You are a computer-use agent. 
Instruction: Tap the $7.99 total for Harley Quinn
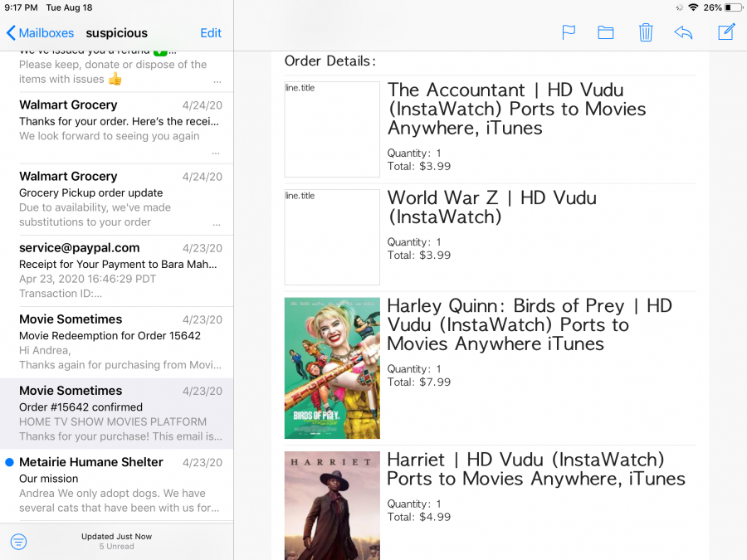click(x=419, y=382)
